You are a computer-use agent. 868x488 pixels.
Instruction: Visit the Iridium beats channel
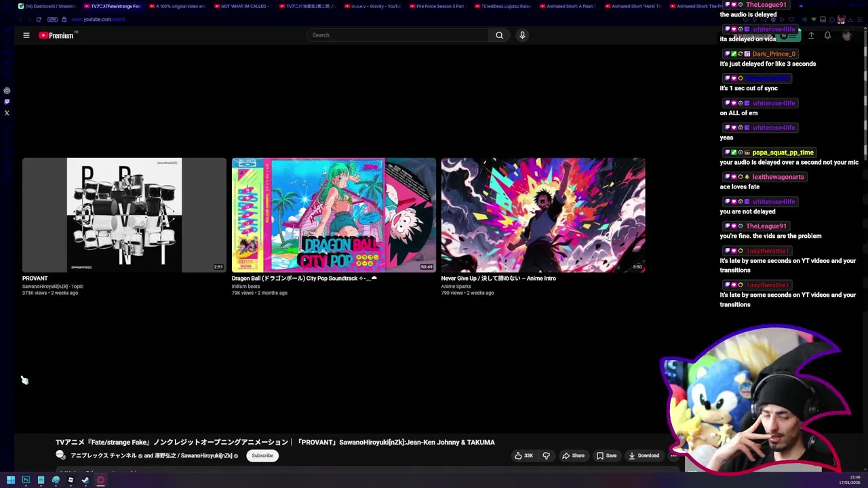point(245,287)
